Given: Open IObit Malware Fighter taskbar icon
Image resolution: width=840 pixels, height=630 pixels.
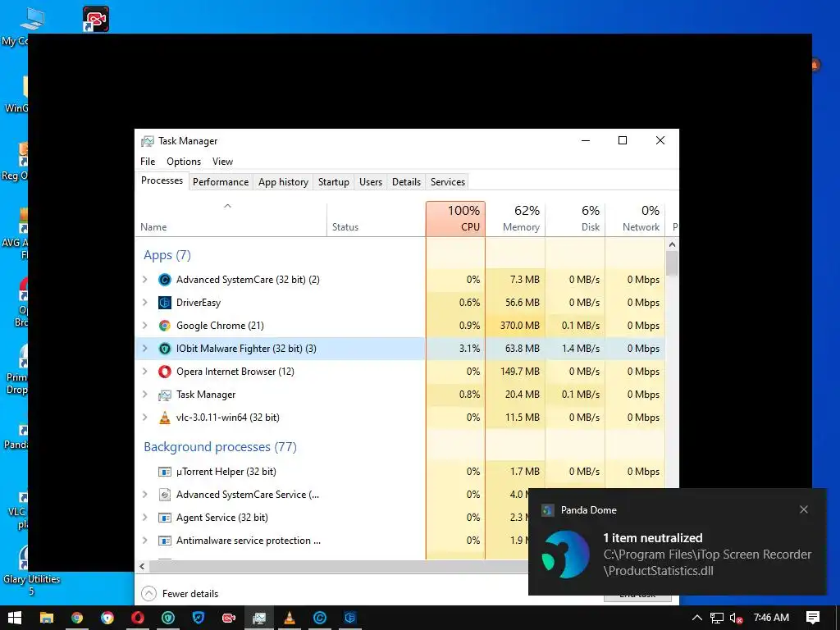Looking at the screenshot, I should (x=168, y=618).
